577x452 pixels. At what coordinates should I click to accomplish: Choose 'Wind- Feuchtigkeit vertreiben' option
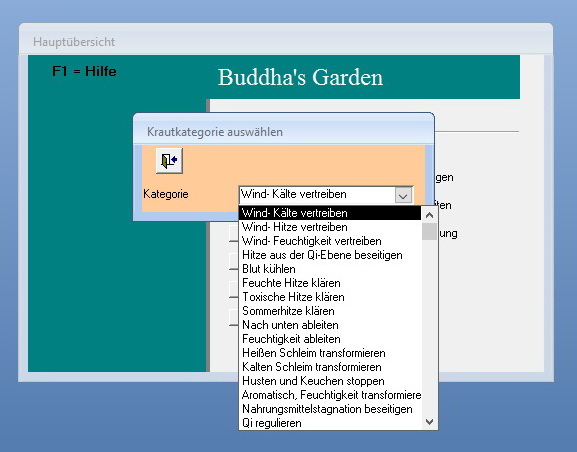click(x=330, y=241)
